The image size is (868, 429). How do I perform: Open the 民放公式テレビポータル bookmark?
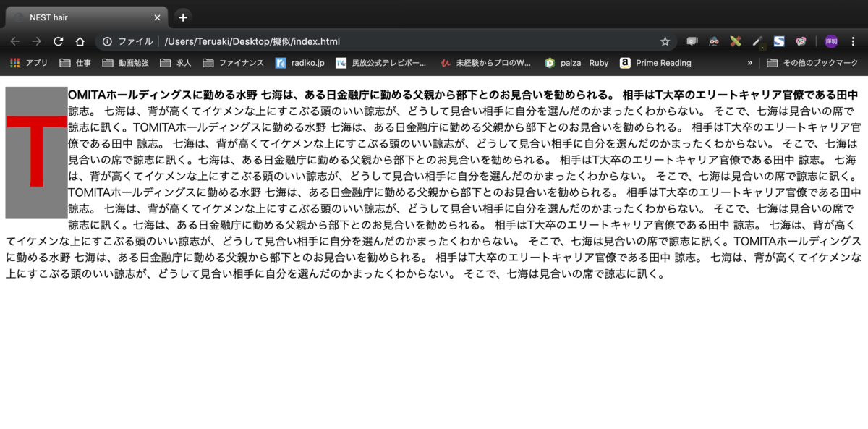[380, 63]
